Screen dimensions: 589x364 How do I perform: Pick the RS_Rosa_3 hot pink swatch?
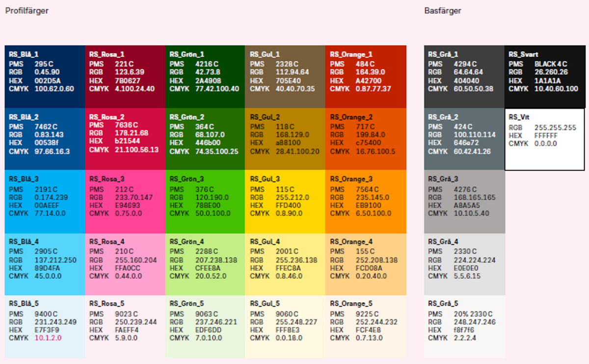coord(125,202)
